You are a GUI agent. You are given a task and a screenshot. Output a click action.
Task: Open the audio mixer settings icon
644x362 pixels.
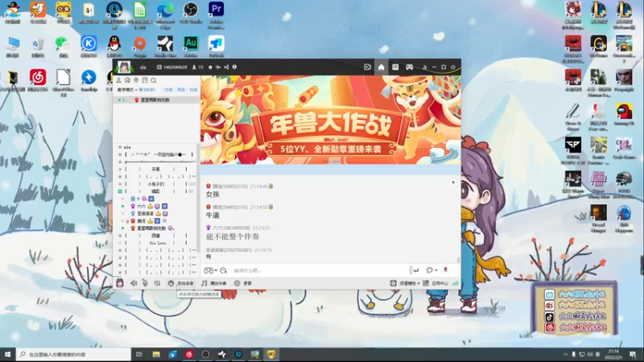157,283
